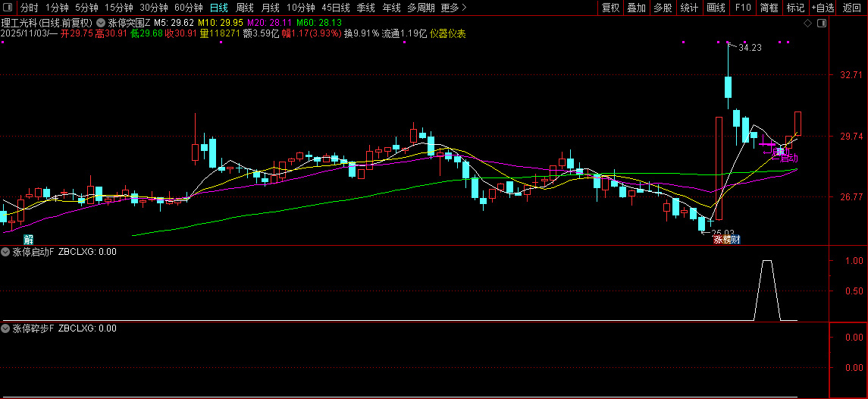Click the 复权 adjustment button
This screenshot has width=868, height=399.
[x=610, y=8]
